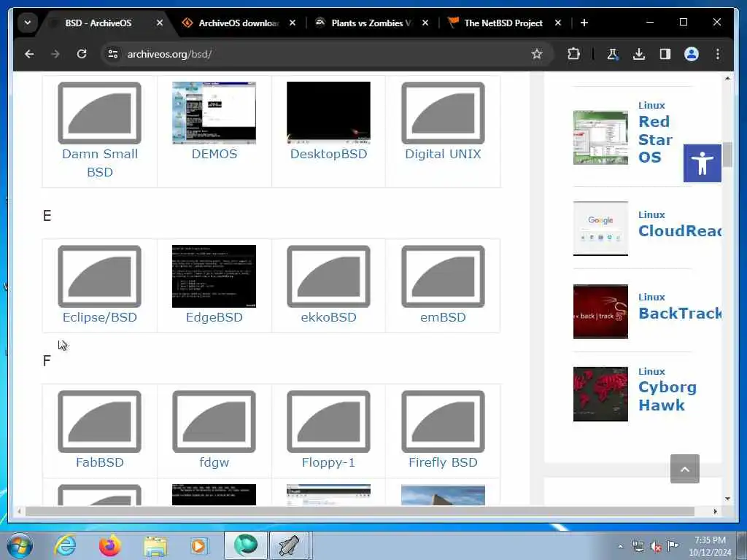Show browser downloads
Image resolution: width=747 pixels, height=560 pixels.
pyautogui.click(x=639, y=54)
